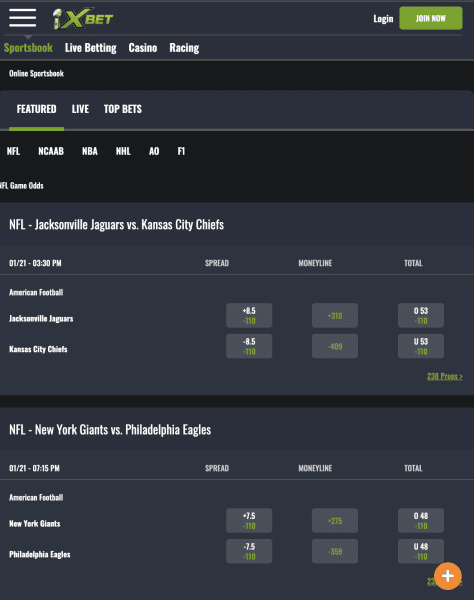Select Jaguars +310 moneyline

pos(335,315)
